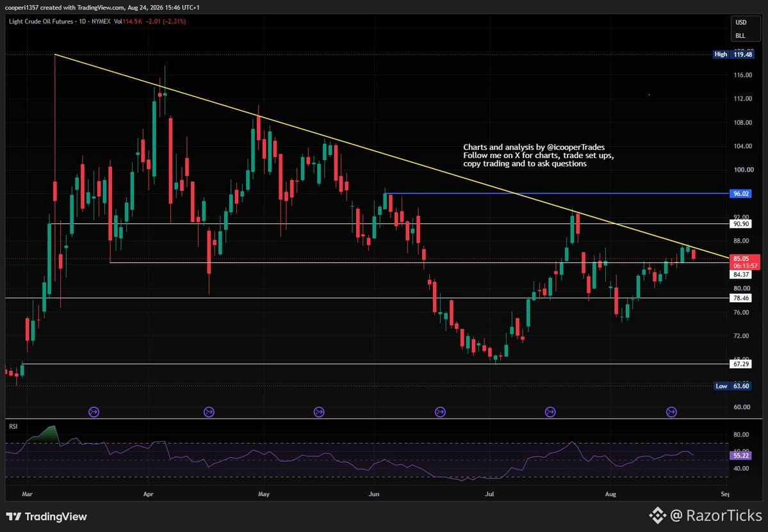
Task: Select the mid-August rollover marker icon
Action: [x=671, y=412]
